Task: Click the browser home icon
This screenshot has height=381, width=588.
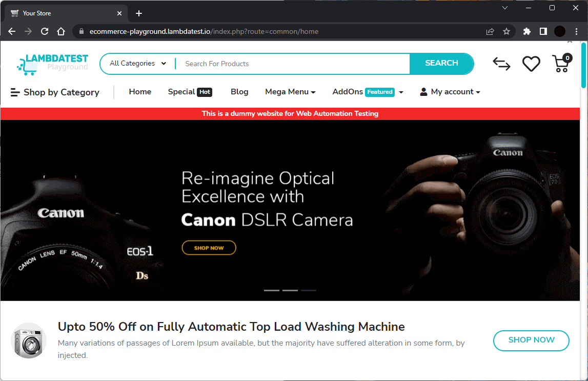Action: tap(61, 31)
